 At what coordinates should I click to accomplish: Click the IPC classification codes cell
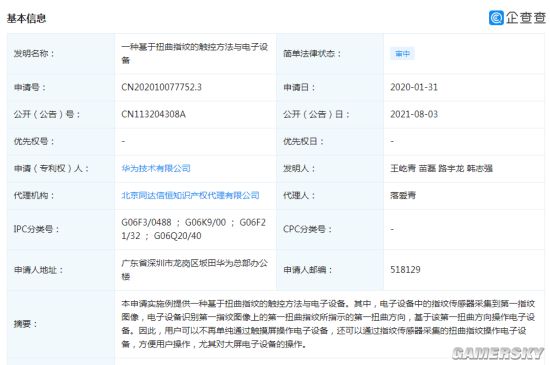point(194,229)
